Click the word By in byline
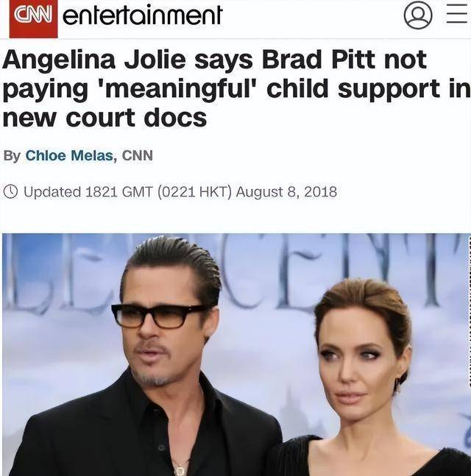Screen dimensions: 471x476 point(13,156)
